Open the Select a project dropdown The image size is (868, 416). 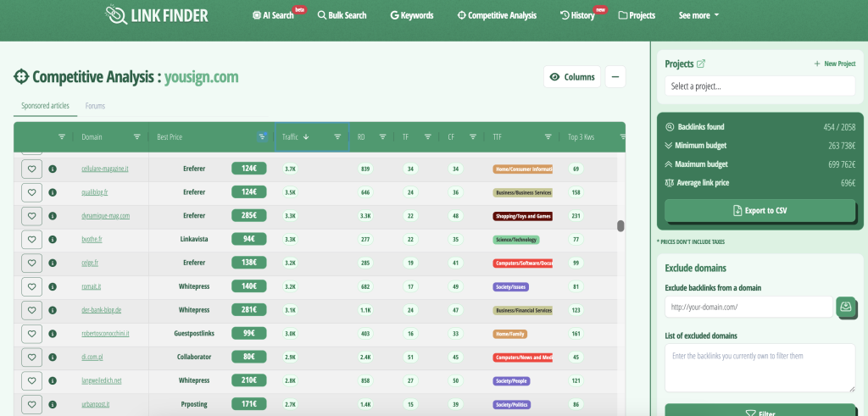click(760, 86)
